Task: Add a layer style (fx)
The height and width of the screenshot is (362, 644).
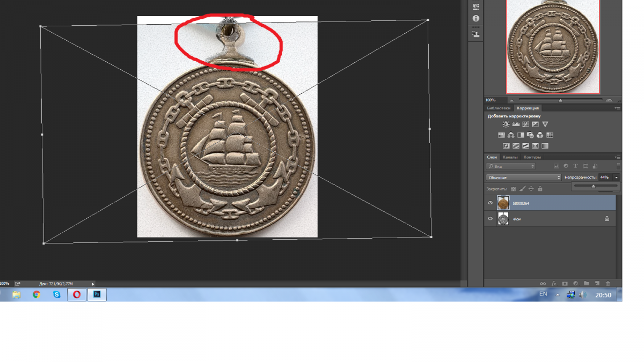Action: pos(553,283)
